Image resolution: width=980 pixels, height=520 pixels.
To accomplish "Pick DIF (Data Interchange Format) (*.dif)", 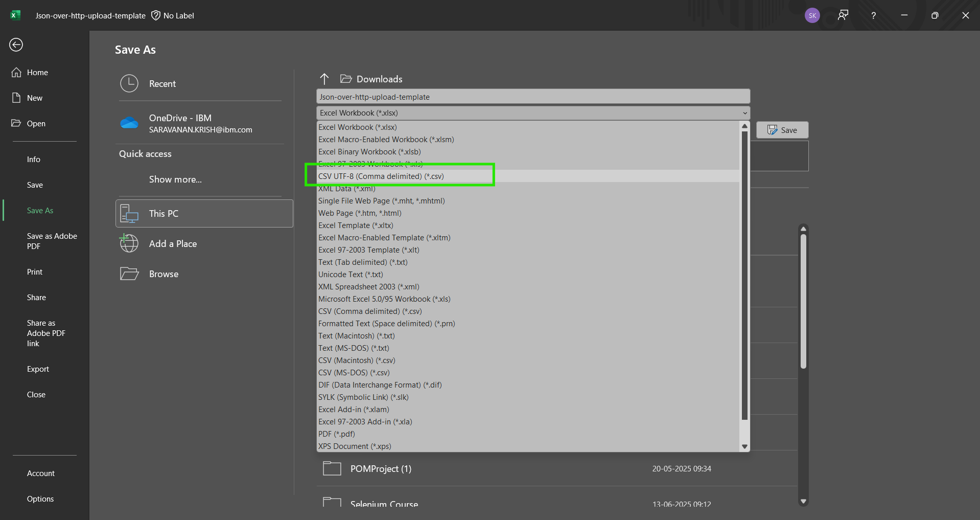I will (528, 385).
